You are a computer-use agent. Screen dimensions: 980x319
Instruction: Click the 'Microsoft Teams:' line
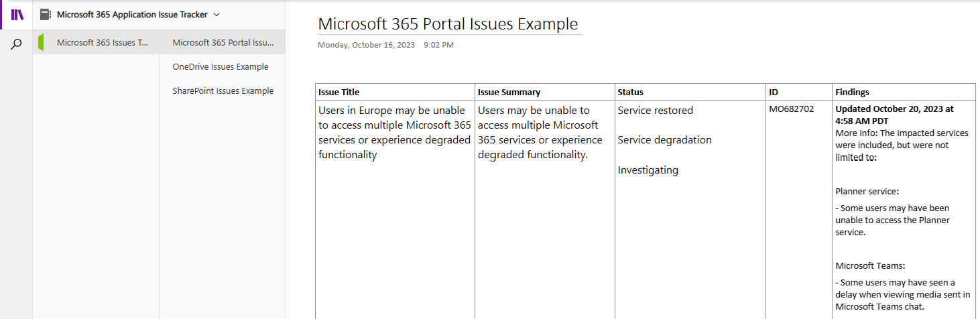[x=870, y=265]
